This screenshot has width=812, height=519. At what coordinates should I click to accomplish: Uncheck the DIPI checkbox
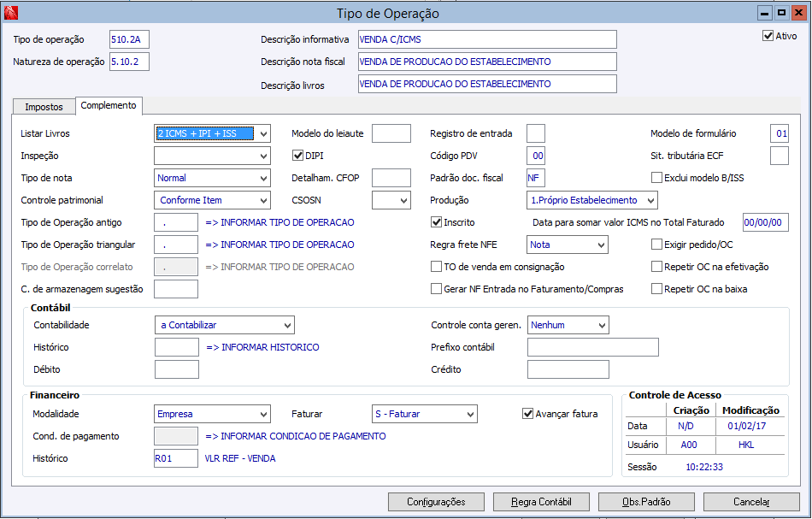pyautogui.click(x=298, y=156)
